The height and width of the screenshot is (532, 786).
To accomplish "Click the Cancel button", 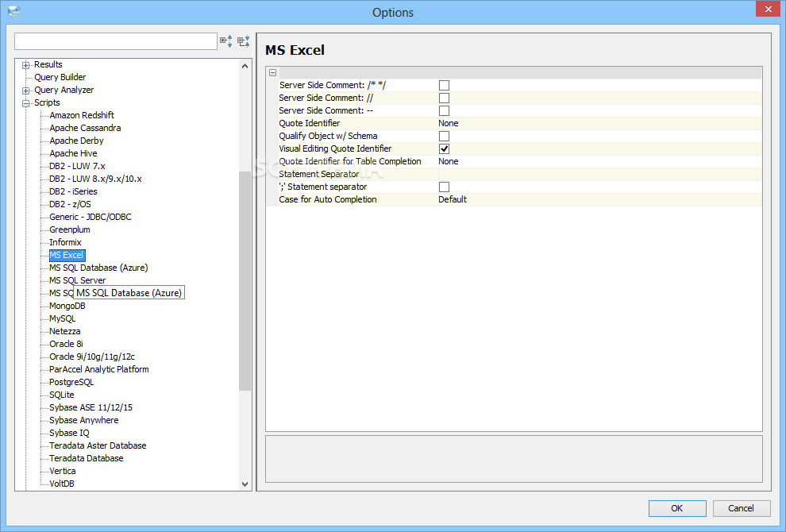I will point(742,508).
